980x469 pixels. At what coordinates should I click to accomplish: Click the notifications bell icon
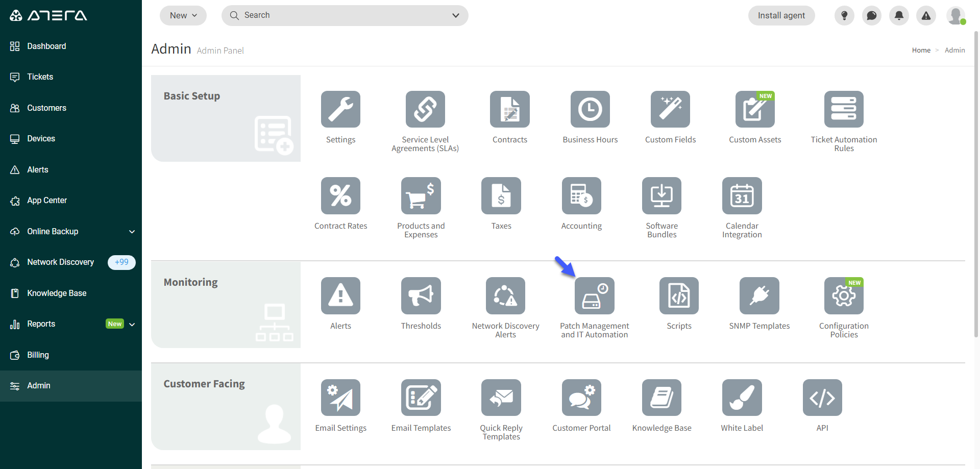click(899, 16)
